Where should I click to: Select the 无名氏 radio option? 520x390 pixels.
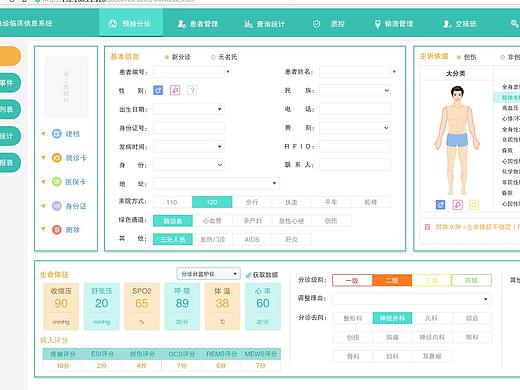tap(213, 57)
